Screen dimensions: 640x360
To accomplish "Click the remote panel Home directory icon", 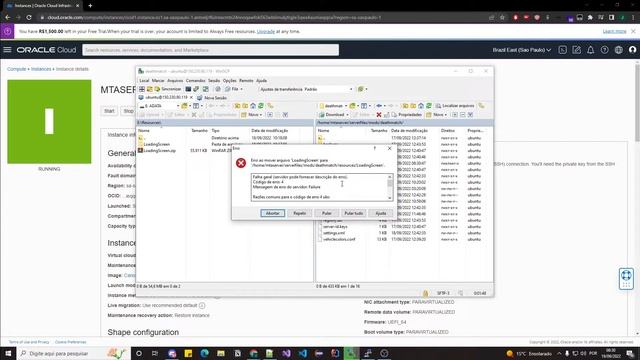I will [421, 106].
